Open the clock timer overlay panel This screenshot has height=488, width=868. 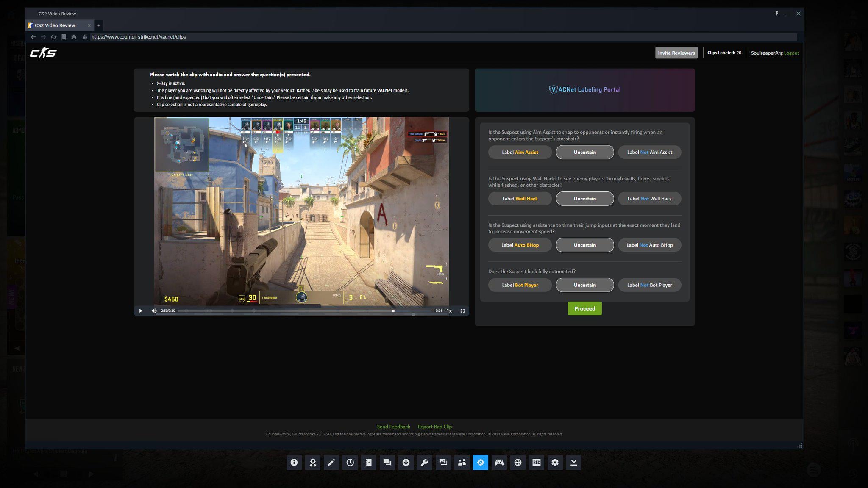coord(350,463)
